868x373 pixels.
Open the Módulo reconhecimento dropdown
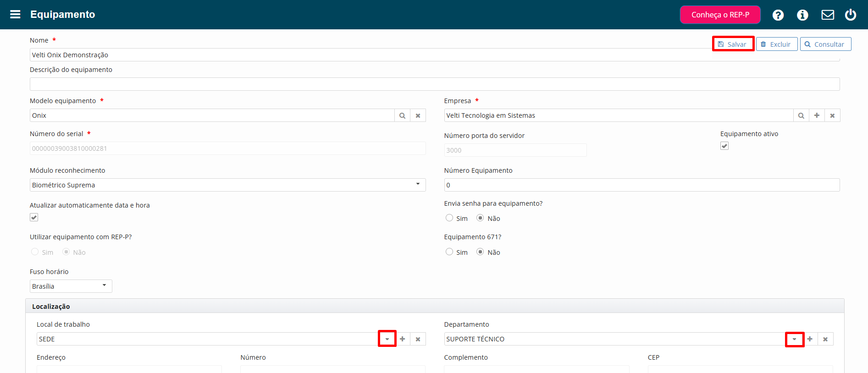[227, 185]
